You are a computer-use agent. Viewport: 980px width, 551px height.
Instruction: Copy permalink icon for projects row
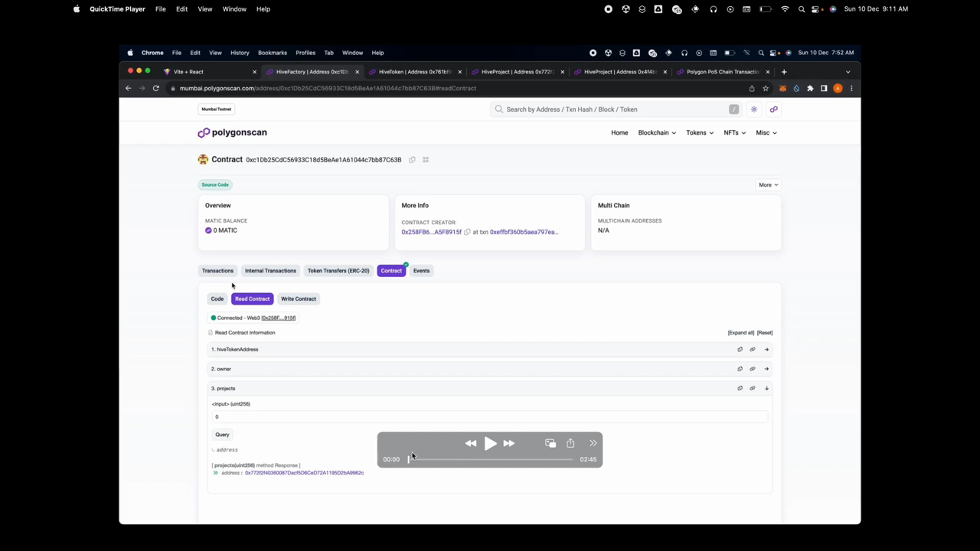point(753,388)
